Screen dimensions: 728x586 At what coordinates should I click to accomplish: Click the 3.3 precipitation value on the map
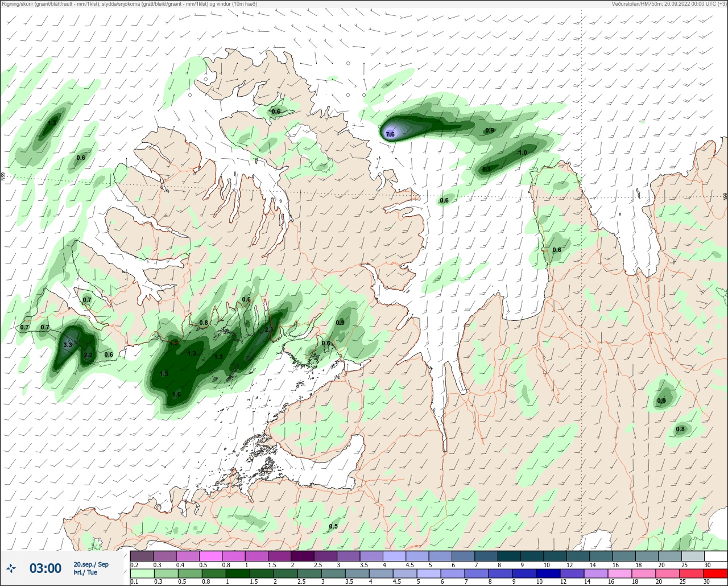[x=68, y=345]
